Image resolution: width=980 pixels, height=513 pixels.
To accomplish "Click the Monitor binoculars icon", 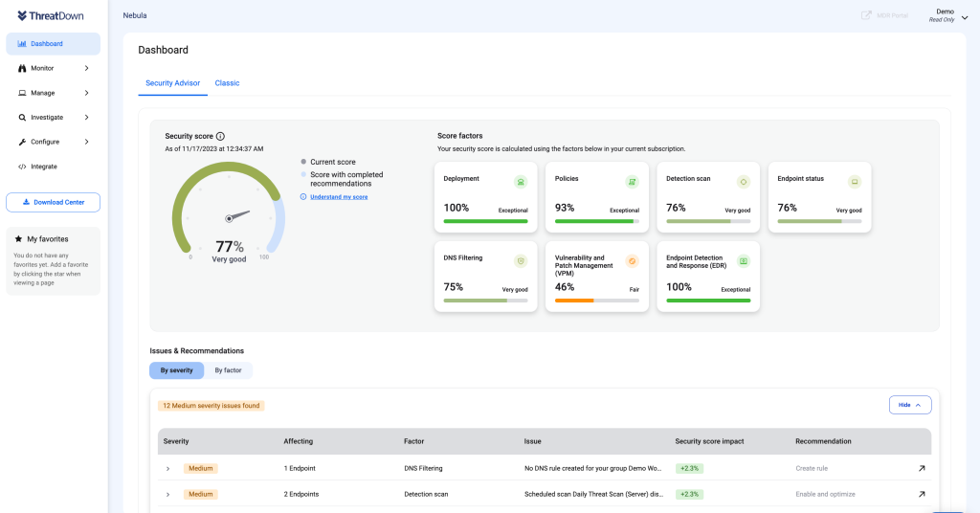I will (22, 68).
